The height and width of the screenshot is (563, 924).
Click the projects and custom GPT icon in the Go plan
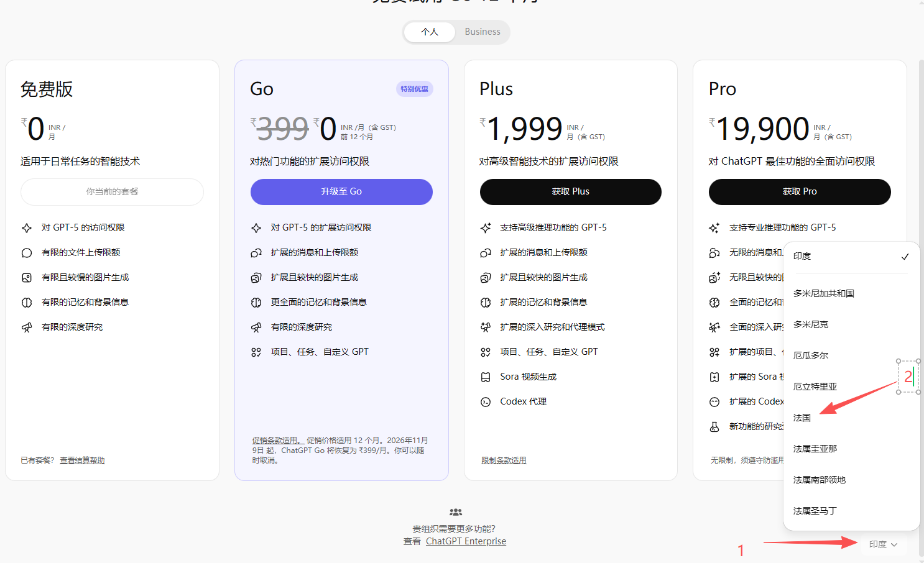[x=256, y=352]
